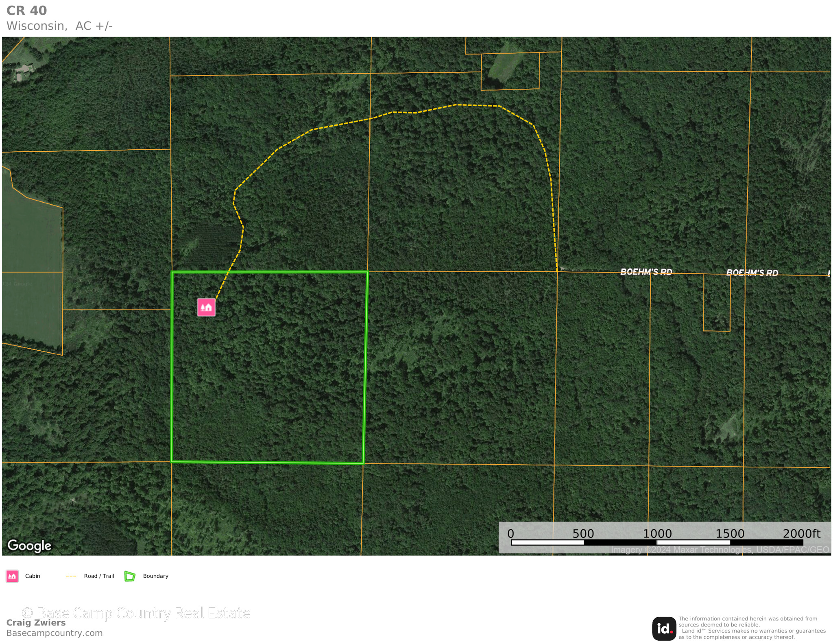Click the "2000ft" scale label
This screenshot has width=833, height=644.
(x=801, y=533)
